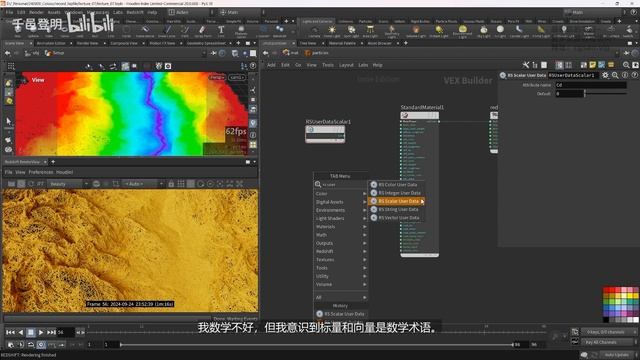The height and width of the screenshot is (360, 640).
Task: Click the Attribute name field containing Cd
Action: coord(591,85)
